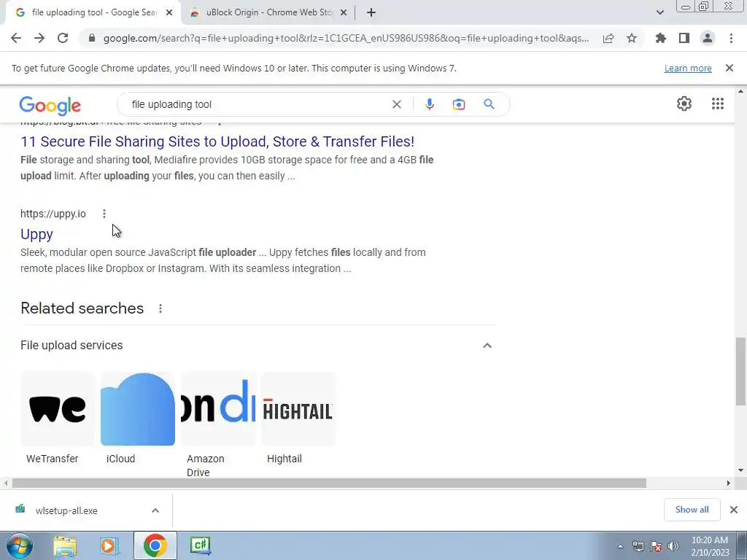Screen dimensions: 747x560
Task: Open the volume speaker tray icon
Action: pos(673,546)
